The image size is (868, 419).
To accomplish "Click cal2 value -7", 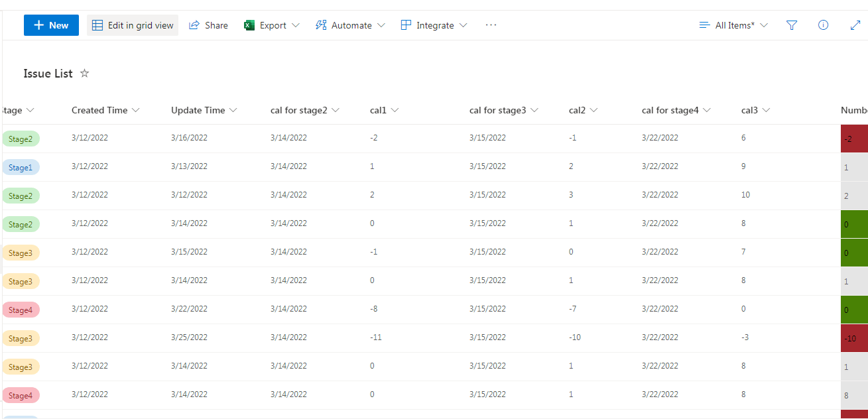I will pyautogui.click(x=572, y=309).
